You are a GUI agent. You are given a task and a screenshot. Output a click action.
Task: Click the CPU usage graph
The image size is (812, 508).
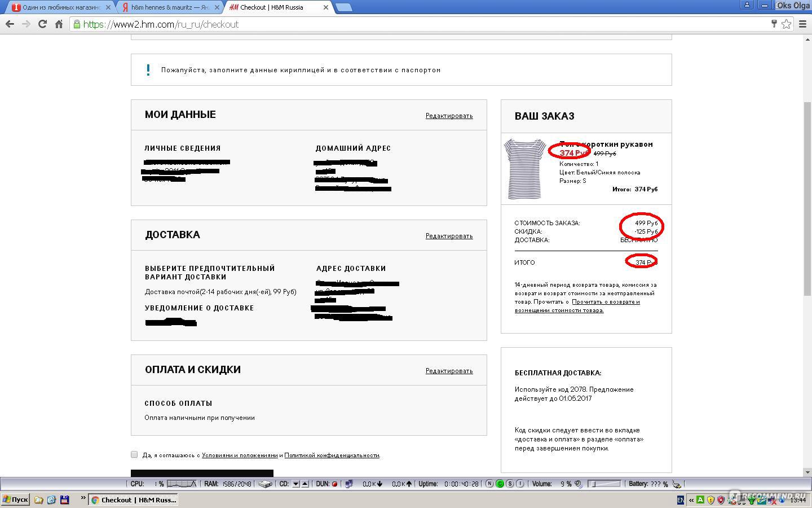[x=182, y=484]
